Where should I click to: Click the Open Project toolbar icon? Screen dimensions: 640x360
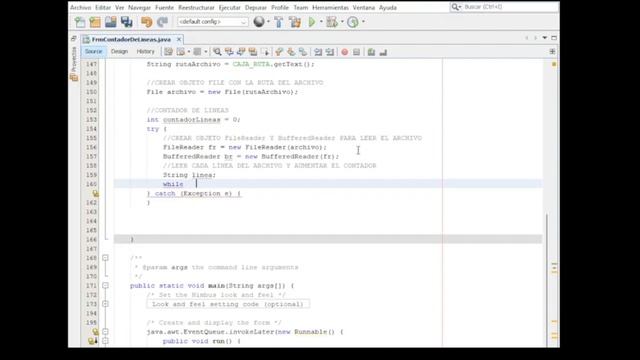[x=111, y=22]
